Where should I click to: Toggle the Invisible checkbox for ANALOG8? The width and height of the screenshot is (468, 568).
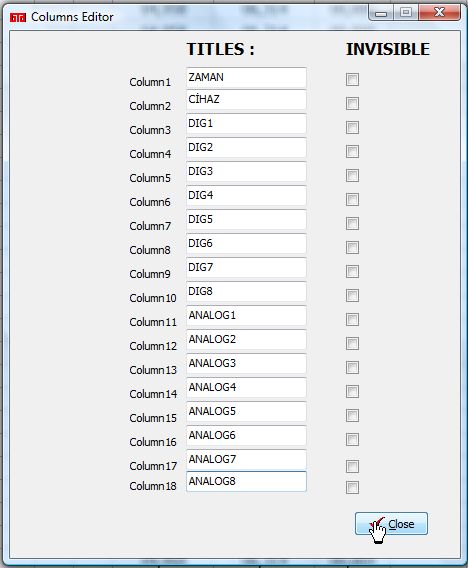click(x=352, y=487)
